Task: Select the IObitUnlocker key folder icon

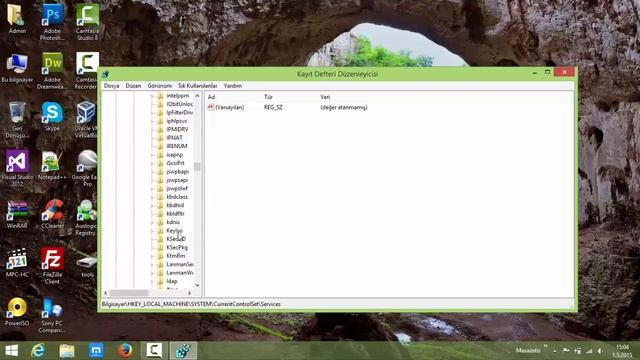Action: point(160,104)
